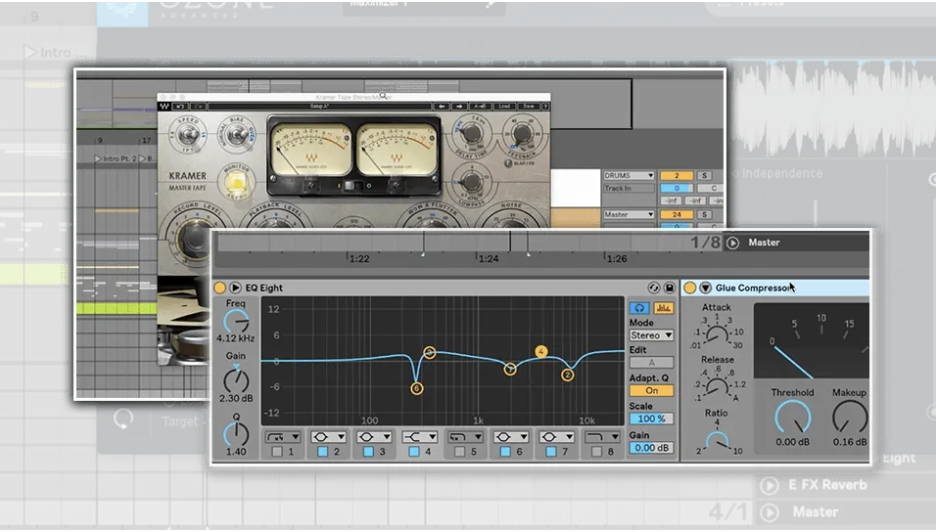Image resolution: width=936 pixels, height=532 pixels.
Task: Click the Kramer Feedback knob
Action: [522, 134]
